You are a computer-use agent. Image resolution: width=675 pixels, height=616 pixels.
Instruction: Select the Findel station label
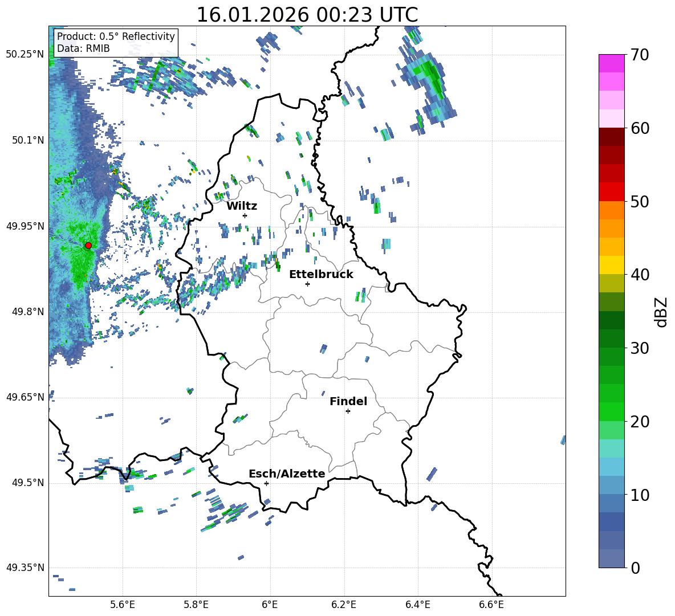pyautogui.click(x=348, y=401)
